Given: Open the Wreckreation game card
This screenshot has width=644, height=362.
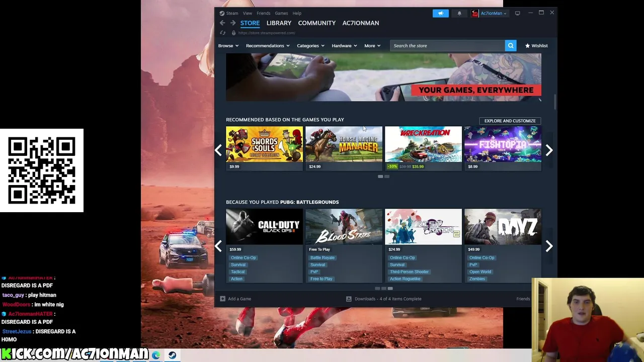Looking at the screenshot, I should 423,148.
